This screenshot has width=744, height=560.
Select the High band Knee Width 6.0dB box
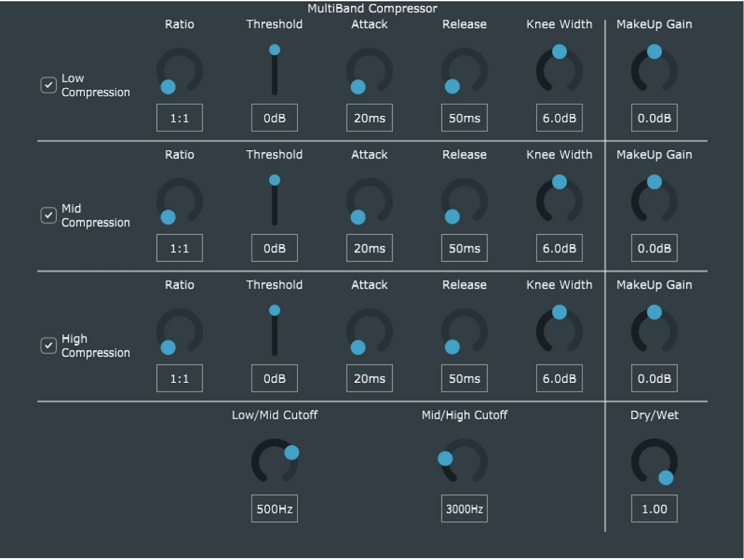coord(559,378)
